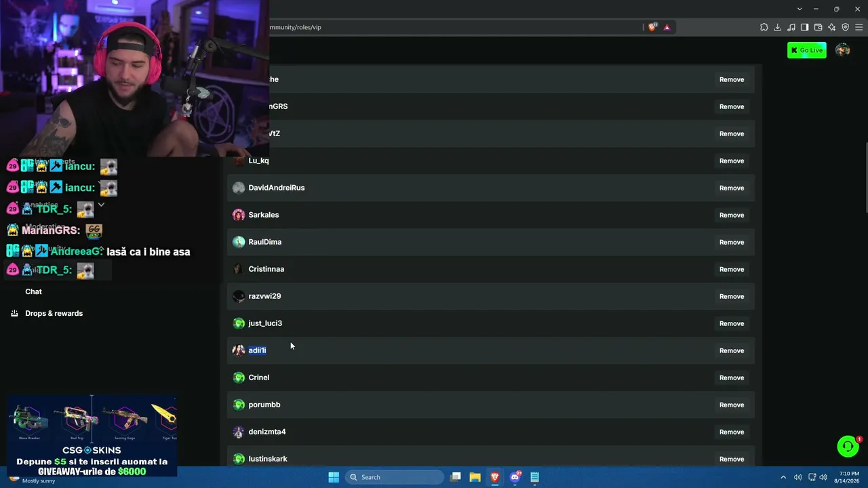The image size is (868, 488).
Task: Click just_luci3's green avatar icon
Action: pos(239,323)
